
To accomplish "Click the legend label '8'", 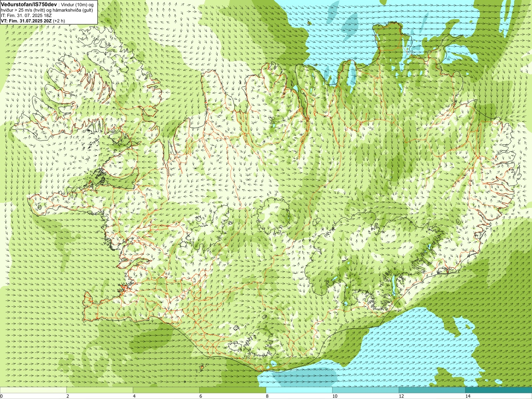I will [267, 396].
